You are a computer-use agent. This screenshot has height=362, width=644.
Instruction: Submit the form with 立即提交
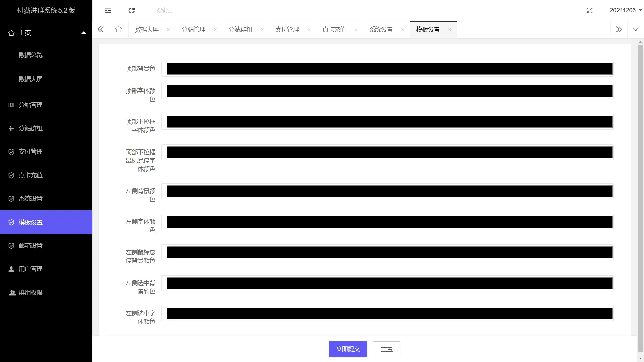pos(347,349)
